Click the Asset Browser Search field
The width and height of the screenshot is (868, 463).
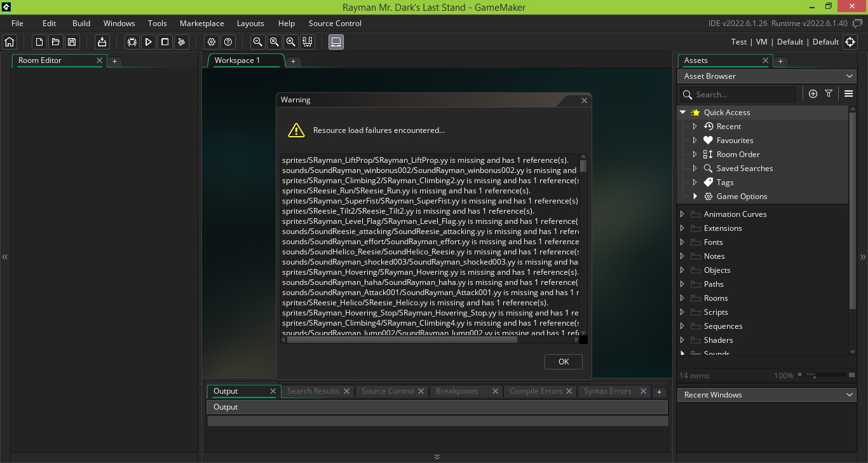point(738,95)
